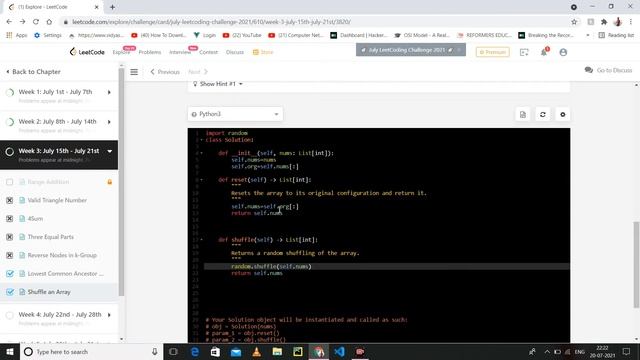Open the sidebar hamburger menu
Screen dimensions: 640x360
134,72
